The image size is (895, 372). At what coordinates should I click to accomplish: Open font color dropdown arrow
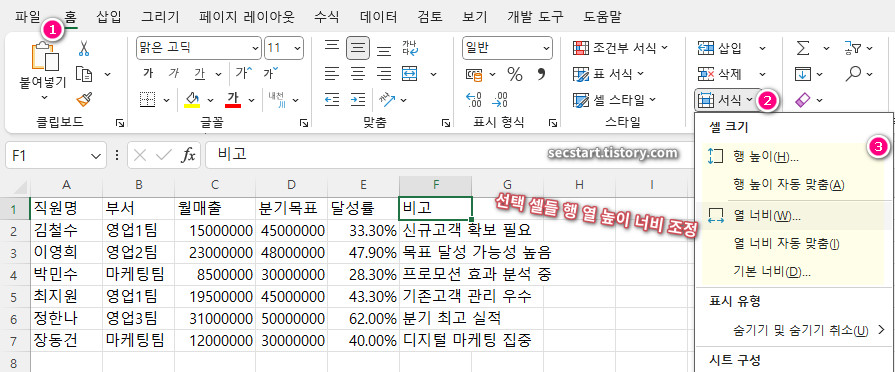pyautogui.click(x=251, y=100)
